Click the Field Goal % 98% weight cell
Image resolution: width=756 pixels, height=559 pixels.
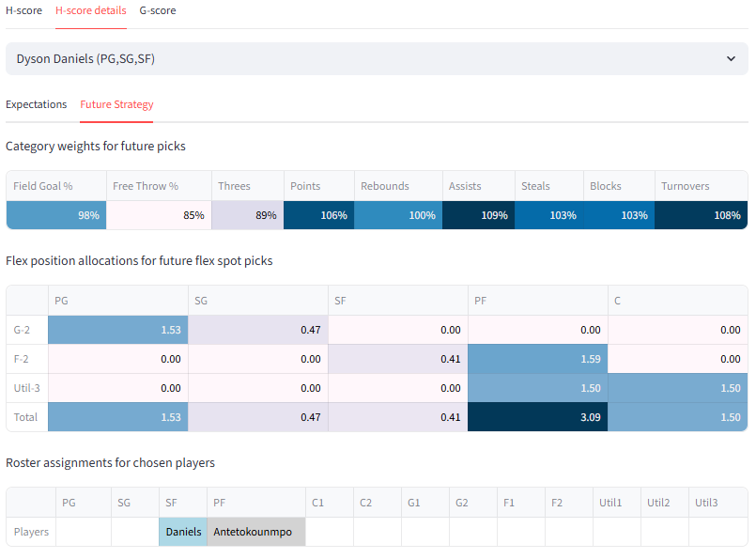coord(55,215)
